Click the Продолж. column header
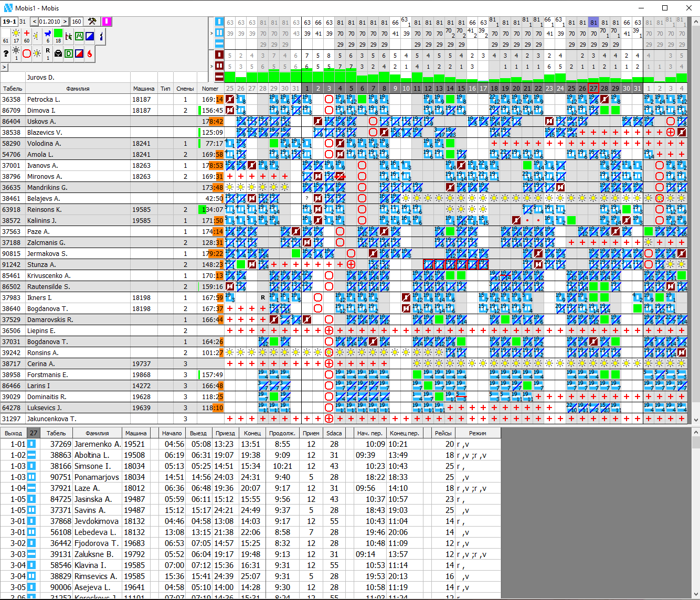 click(x=282, y=433)
